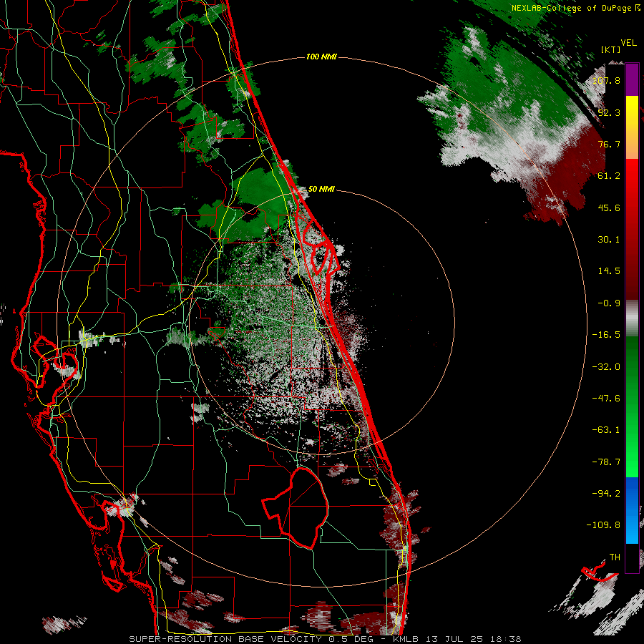644x644 pixels.
Task: Click the '50 NMI' range ring label
Action: coord(321,189)
